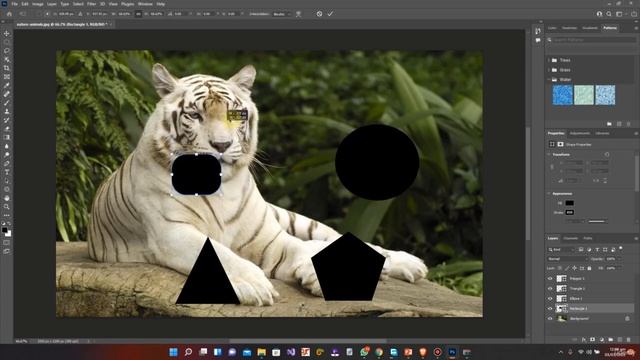Viewport: 640px width, 360px height.
Task: Open the Window menu
Action: [x=145, y=4]
